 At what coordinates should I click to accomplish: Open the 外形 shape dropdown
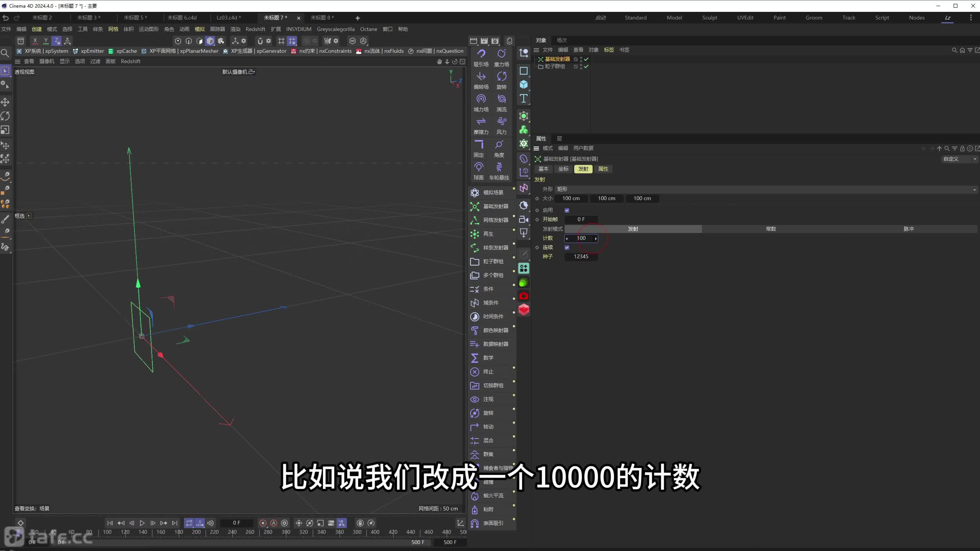click(766, 189)
